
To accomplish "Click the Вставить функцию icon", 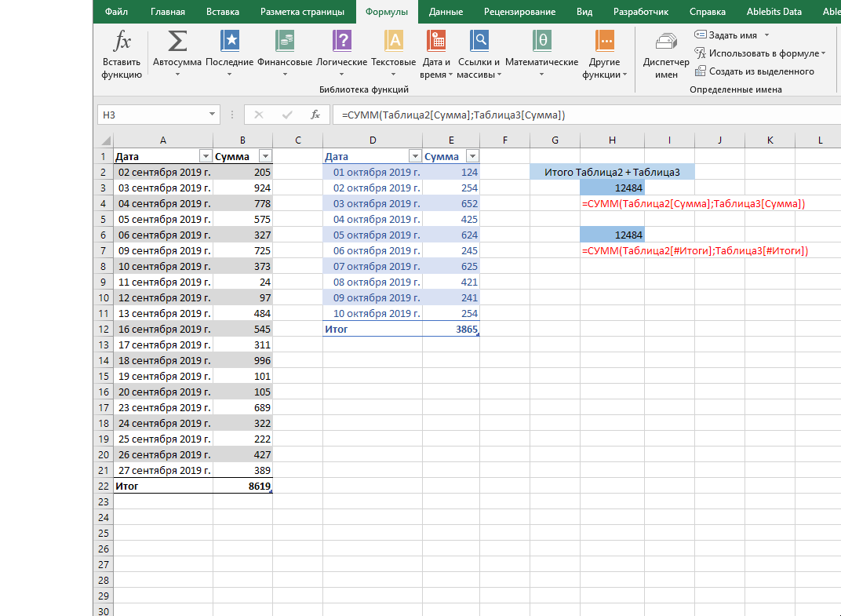I will point(122,42).
